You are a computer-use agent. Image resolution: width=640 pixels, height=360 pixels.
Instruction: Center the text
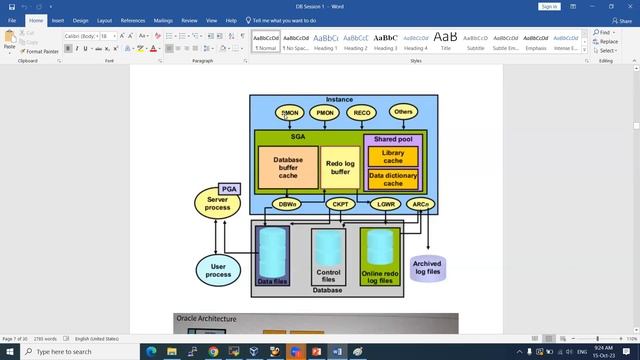point(178,49)
